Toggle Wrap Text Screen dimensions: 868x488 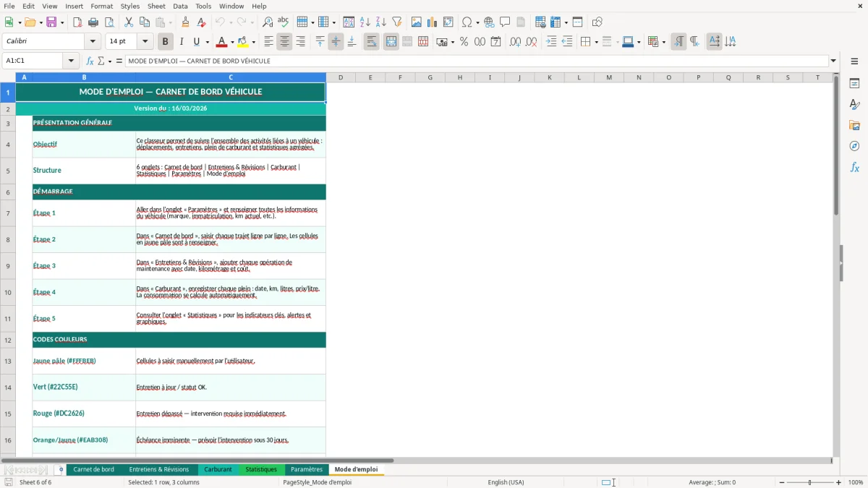tap(371, 42)
